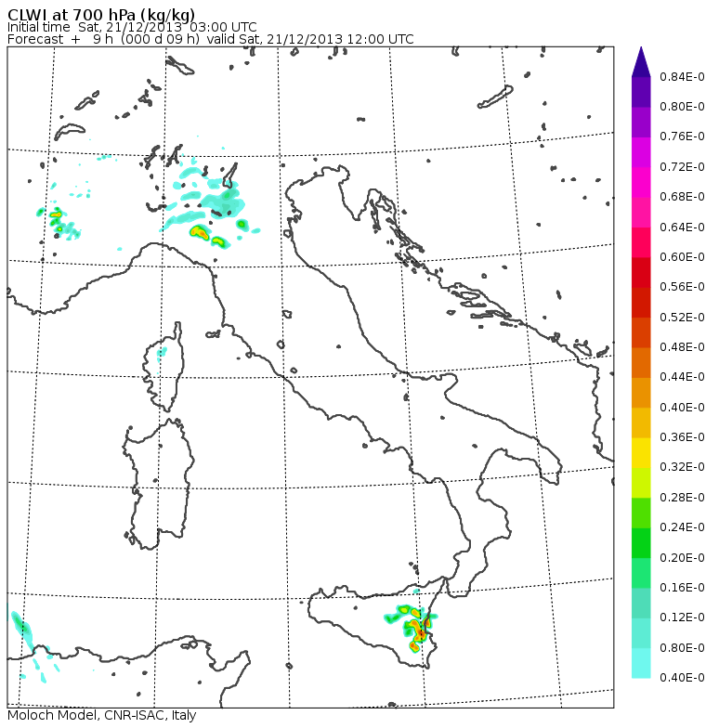Screen dimensions: 706x728
Task: Click the title 'CLWI at 700 hPa (kg/kg)'
Action: click(101, 14)
